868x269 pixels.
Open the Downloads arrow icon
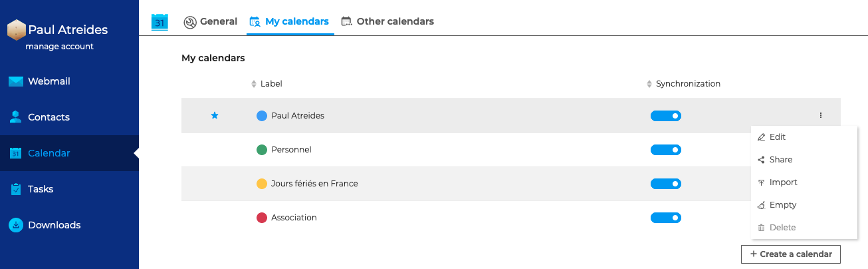(16, 225)
